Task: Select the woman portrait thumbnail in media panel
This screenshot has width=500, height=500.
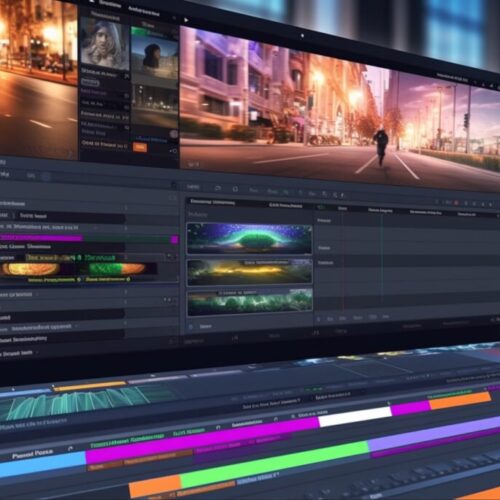Action: pyautogui.click(x=104, y=43)
